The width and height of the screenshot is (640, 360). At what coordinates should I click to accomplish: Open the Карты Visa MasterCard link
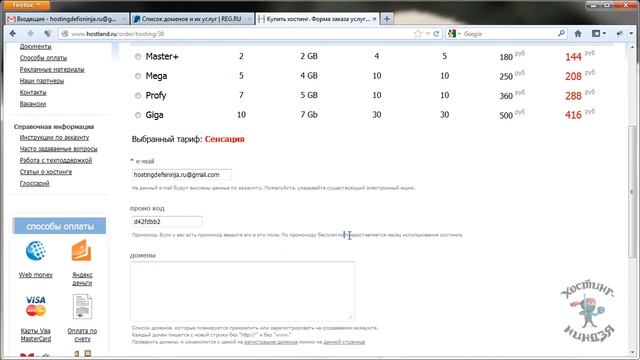click(x=36, y=335)
